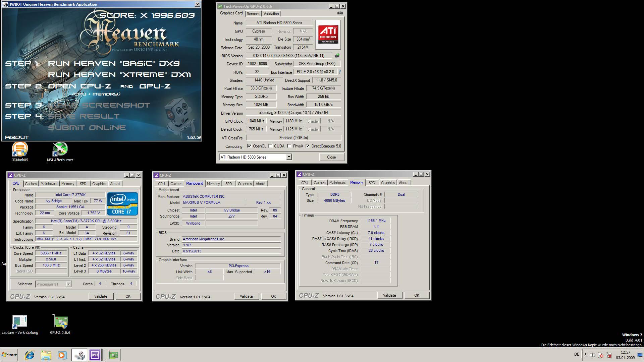This screenshot has height=362, width=644.
Task: Click Validate in CPU-Z CPU window
Action: click(x=101, y=296)
